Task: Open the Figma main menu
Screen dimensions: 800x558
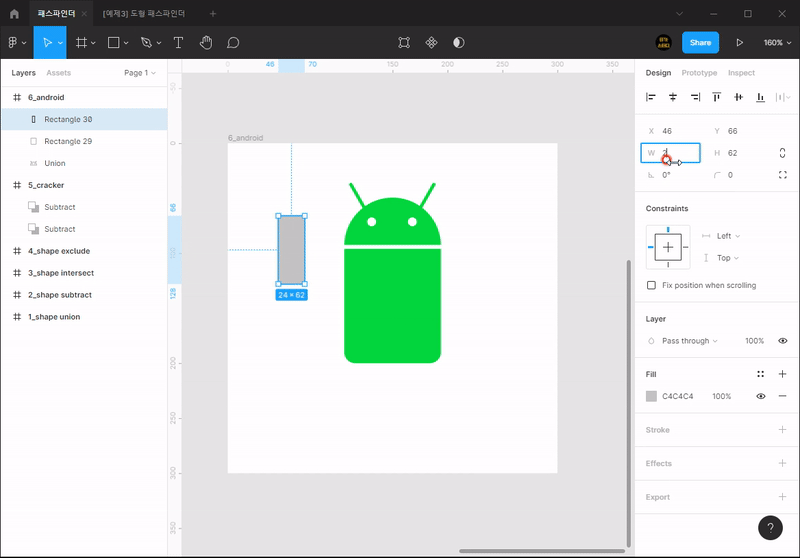Action: click(x=16, y=43)
